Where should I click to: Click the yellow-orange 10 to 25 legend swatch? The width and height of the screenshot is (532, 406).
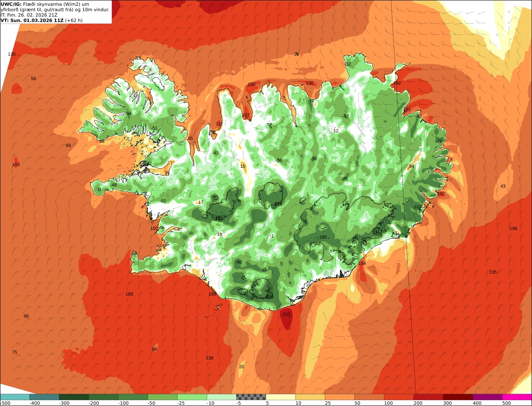(x=310, y=397)
